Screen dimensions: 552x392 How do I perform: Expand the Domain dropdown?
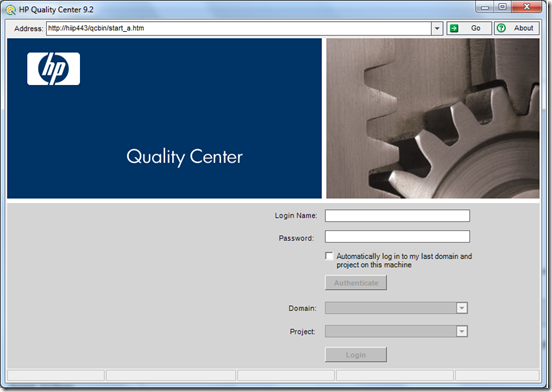tap(462, 308)
